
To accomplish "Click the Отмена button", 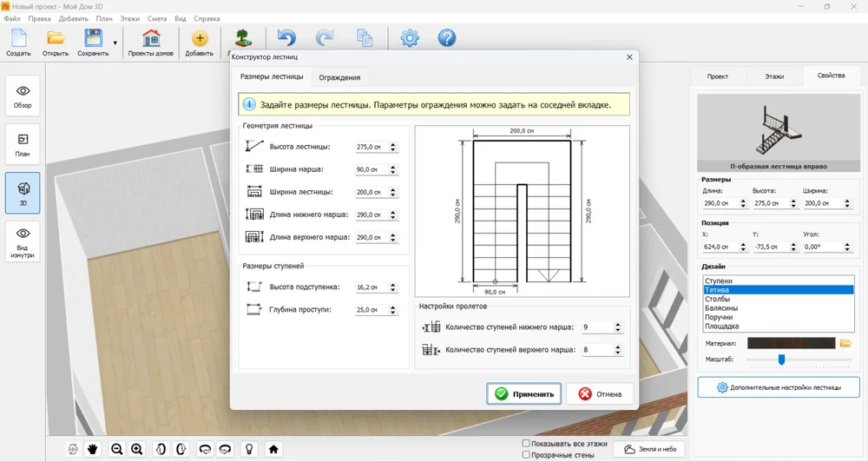I will (600, 394).
